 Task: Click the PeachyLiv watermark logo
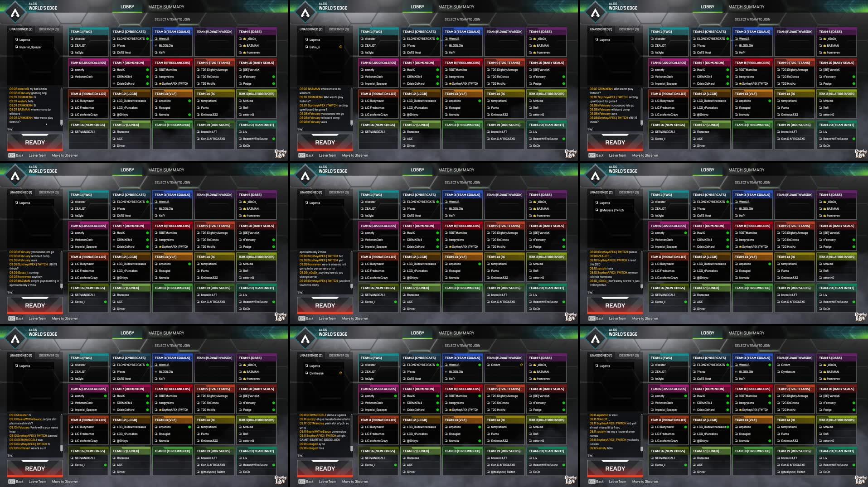tap(280, 154)
